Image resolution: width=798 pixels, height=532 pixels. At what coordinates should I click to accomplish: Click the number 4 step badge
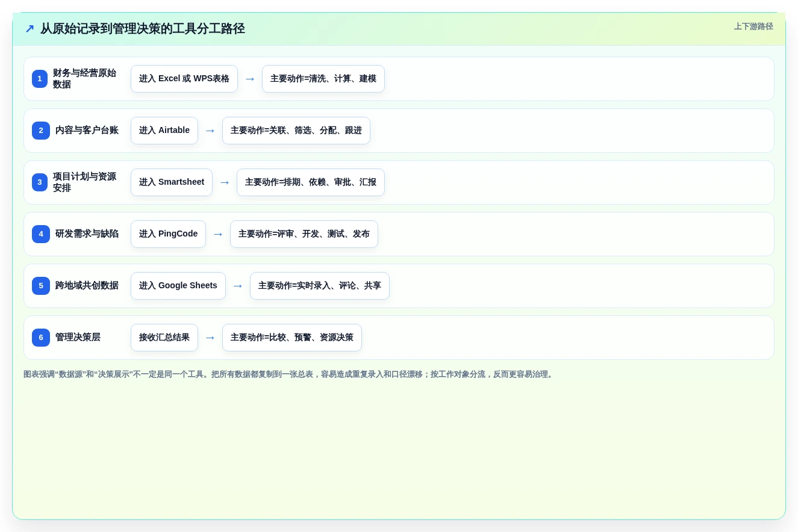41,234
